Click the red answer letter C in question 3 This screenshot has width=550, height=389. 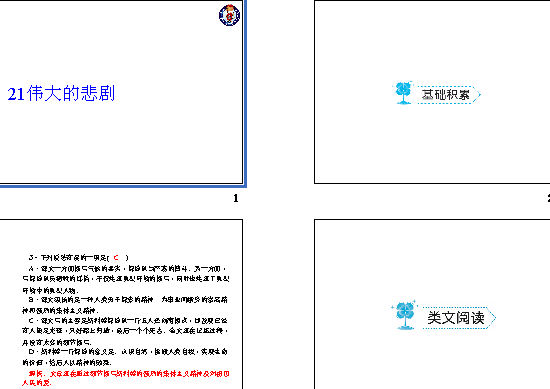[x=116, y=257]
